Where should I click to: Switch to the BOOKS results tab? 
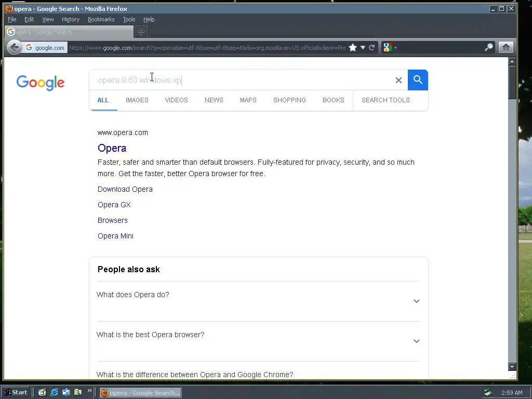334,100
